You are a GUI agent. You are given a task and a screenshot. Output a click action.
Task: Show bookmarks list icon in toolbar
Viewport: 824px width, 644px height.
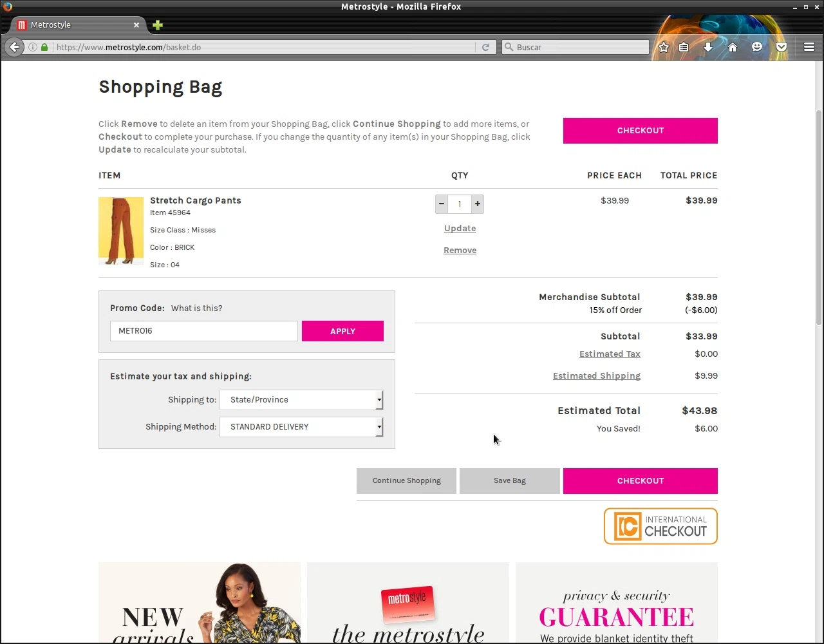684,47
